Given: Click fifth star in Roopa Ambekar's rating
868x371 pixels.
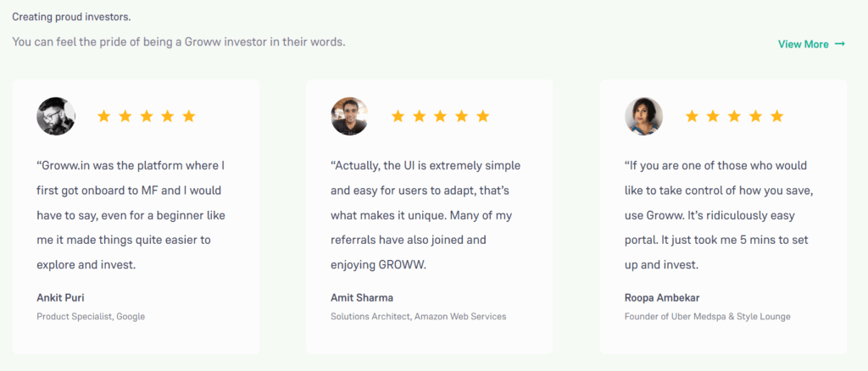Looking at the screenshot, I should [x=777, y=116].
